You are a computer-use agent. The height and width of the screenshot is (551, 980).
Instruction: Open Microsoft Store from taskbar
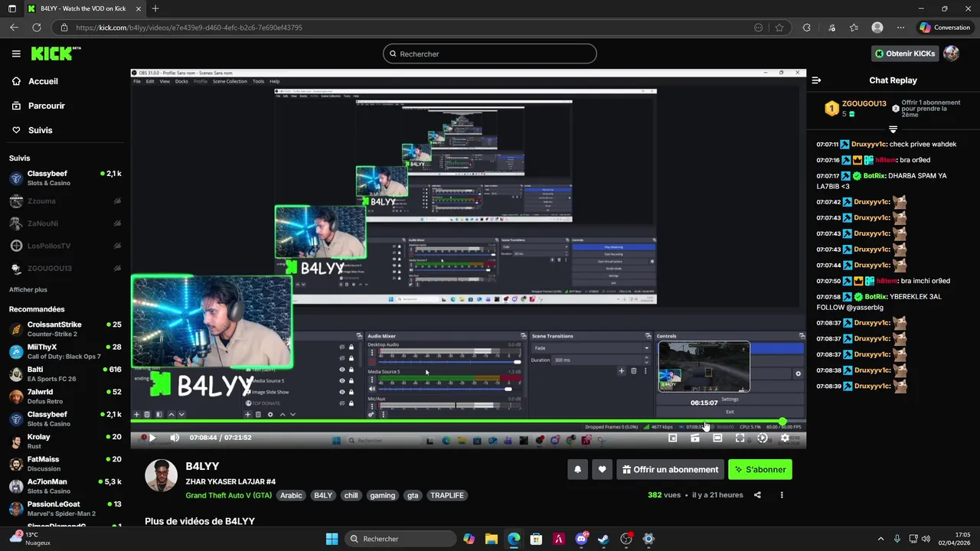click(x=537, y=539)
